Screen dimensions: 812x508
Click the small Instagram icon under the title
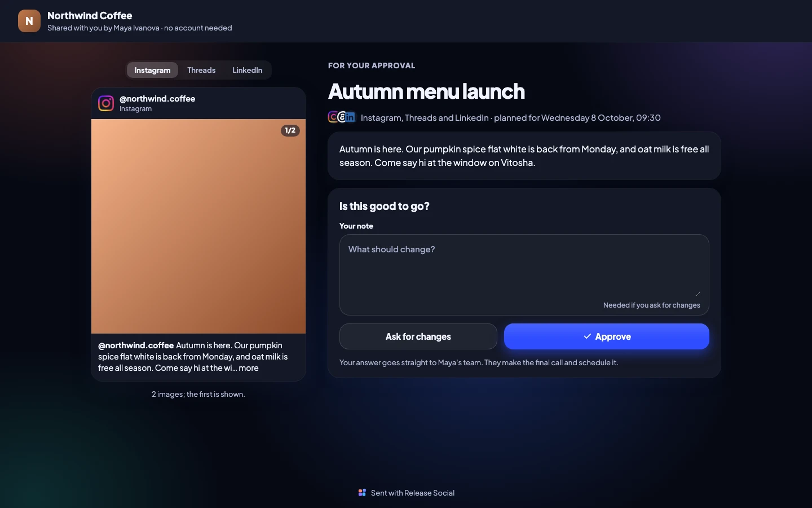click(333, 117)
